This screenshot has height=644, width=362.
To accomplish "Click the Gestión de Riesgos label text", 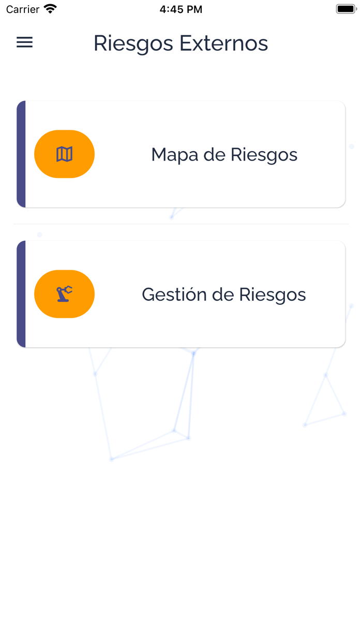I will click(x=224, y=294).
